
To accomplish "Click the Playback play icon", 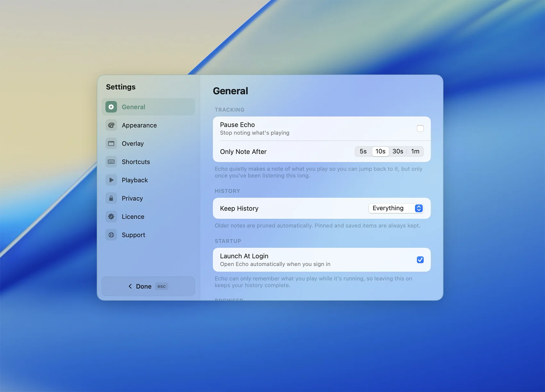I will pyautogui.click(x=111, y=180).
